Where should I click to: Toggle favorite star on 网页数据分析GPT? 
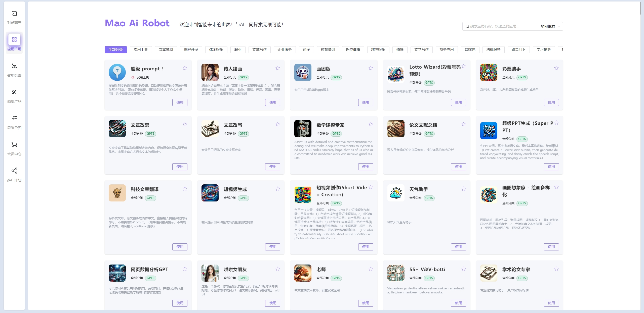[x=185, y=269]
